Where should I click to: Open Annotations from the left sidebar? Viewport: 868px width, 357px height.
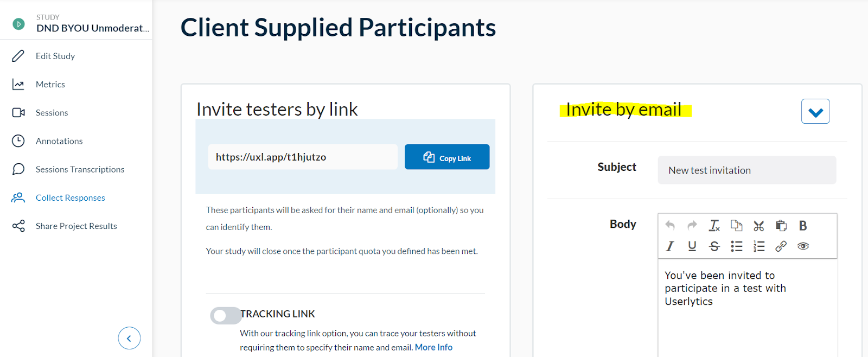coord(60,141)
